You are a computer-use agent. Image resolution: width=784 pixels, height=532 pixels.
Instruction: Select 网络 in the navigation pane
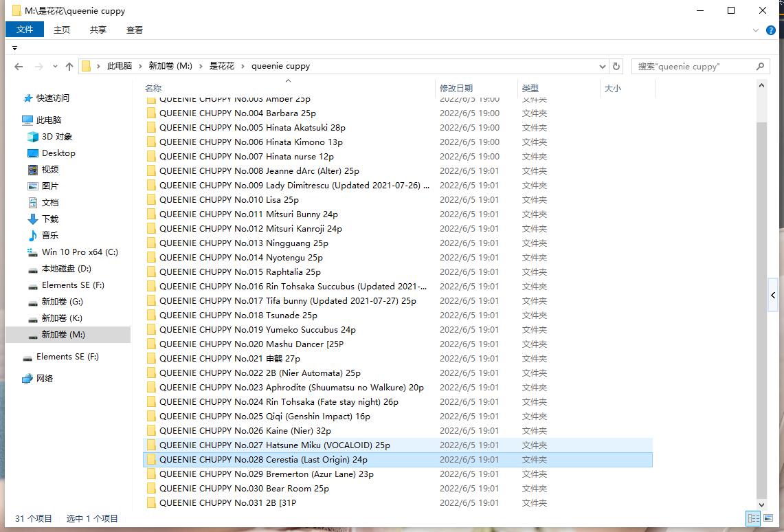click(38, 379)
